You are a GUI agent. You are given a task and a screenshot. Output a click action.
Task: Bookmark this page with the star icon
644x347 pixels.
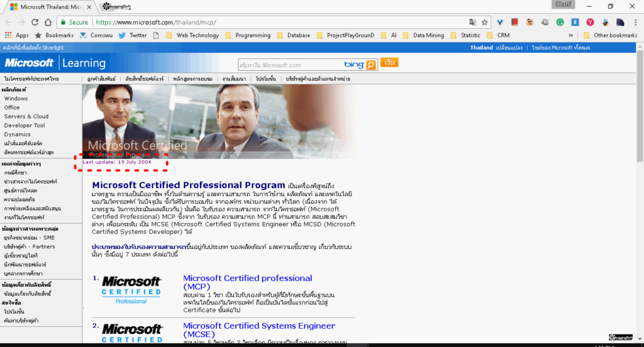485,22
